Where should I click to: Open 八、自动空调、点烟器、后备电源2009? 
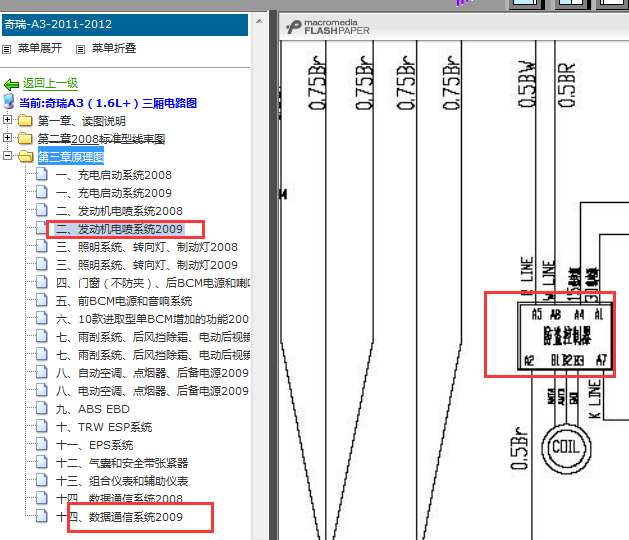pos(152,373)
